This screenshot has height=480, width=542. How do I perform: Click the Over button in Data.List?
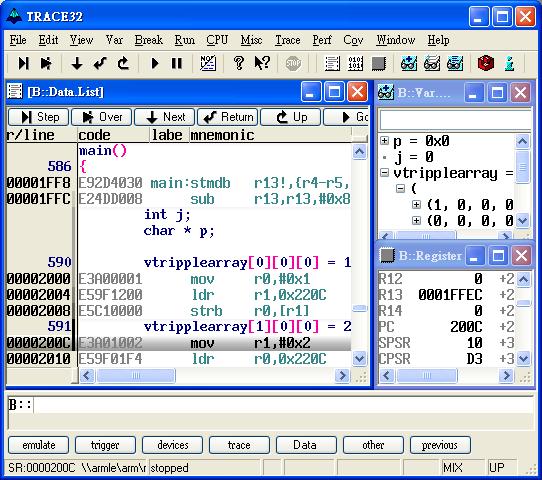click(102, 117)
